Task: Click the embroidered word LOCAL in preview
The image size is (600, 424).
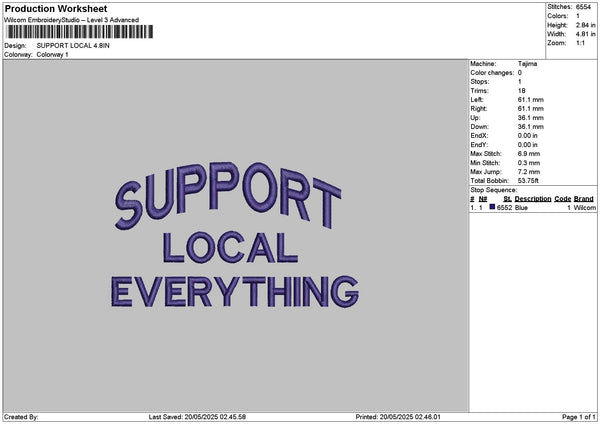Action: pos(230,248)
